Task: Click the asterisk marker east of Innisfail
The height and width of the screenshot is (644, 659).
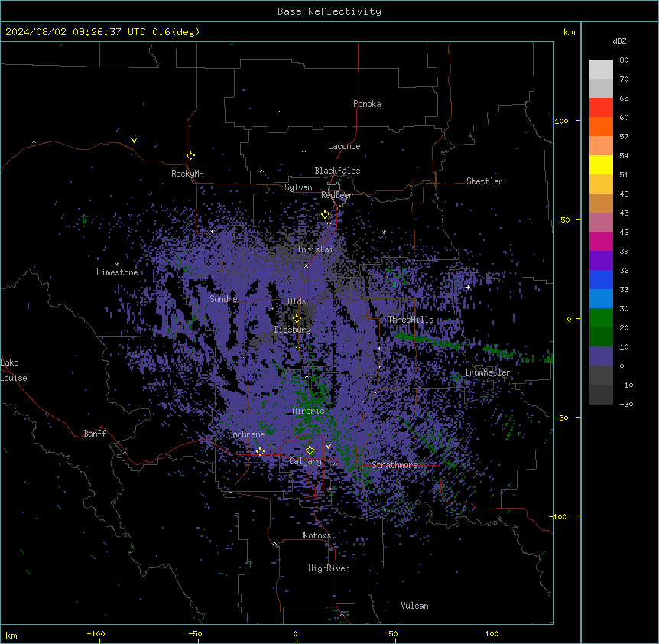Action: (384, 232)
